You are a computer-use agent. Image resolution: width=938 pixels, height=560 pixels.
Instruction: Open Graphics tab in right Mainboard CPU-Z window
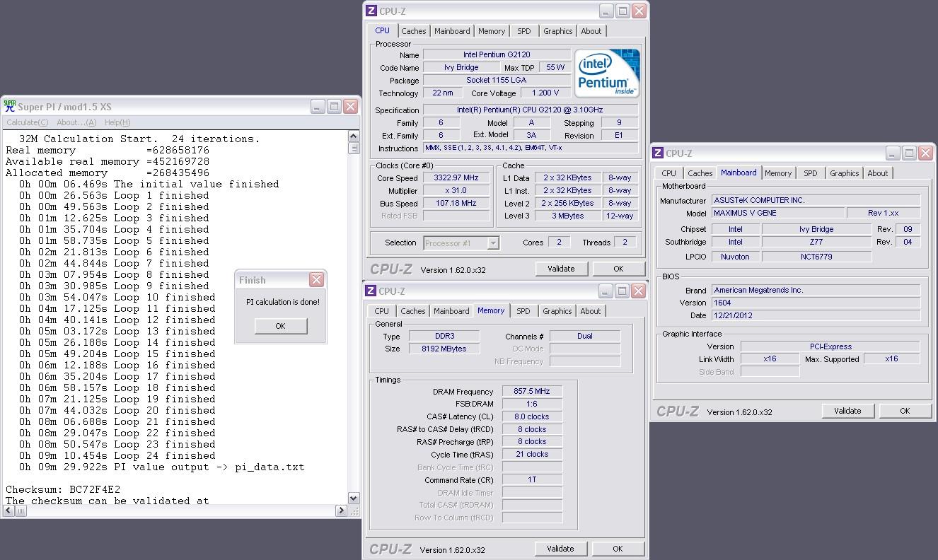pos(845,173)
